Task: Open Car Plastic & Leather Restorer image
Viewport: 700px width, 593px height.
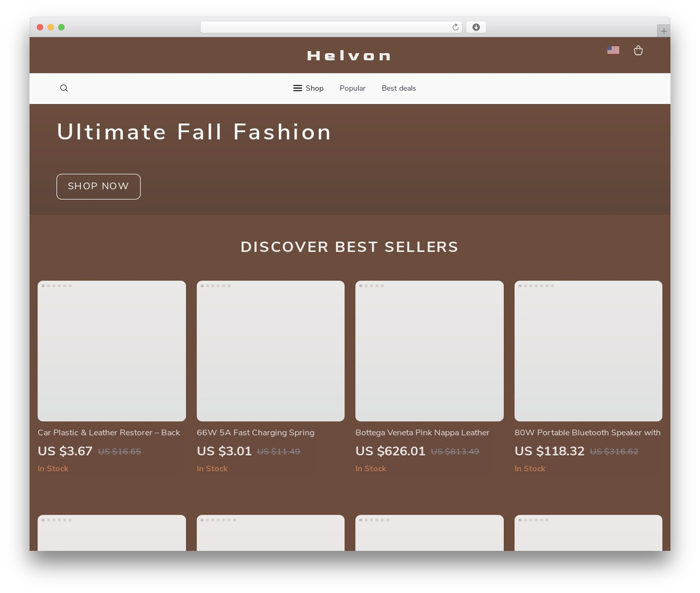Action: point(112,351)
